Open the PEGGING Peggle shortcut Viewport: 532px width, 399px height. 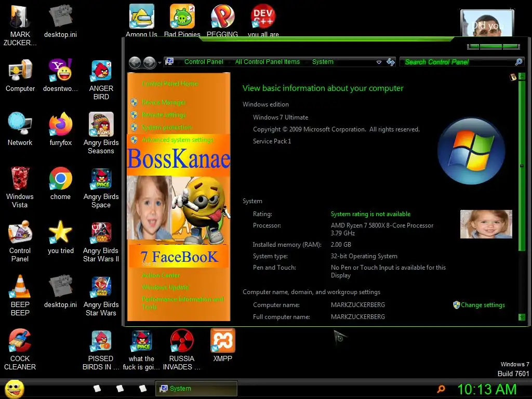click(x=222, y=20)
